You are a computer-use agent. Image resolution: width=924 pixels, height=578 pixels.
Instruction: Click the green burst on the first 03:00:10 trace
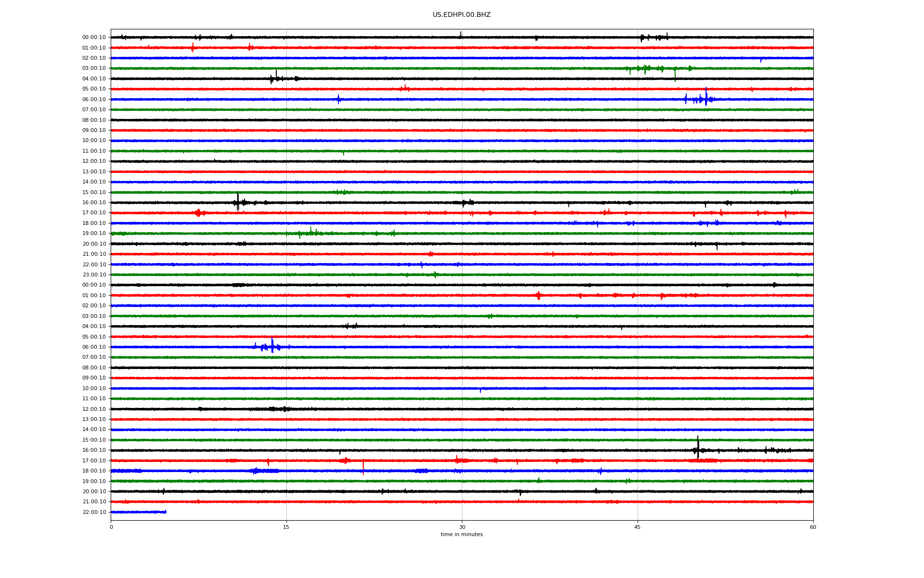click(x=645, y=68)
